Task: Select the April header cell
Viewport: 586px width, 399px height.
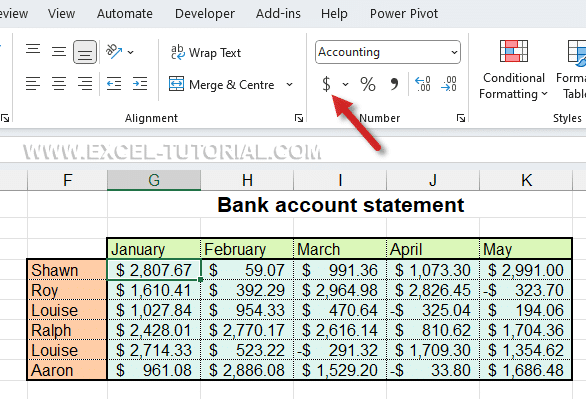Action: pyautogui.click(x=433, y=249)
